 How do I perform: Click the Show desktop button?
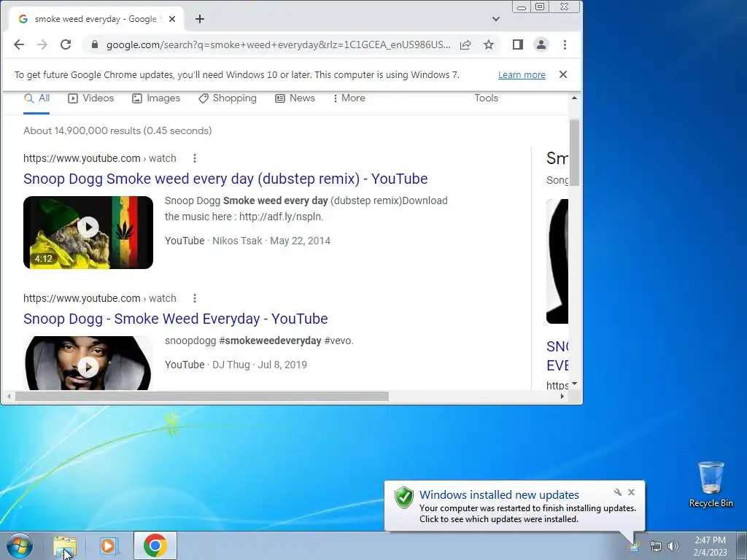coord(742,545)
